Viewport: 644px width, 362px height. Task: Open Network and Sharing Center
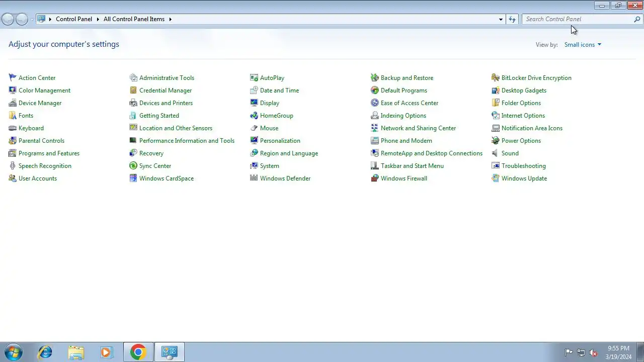[x=418, y=128]
